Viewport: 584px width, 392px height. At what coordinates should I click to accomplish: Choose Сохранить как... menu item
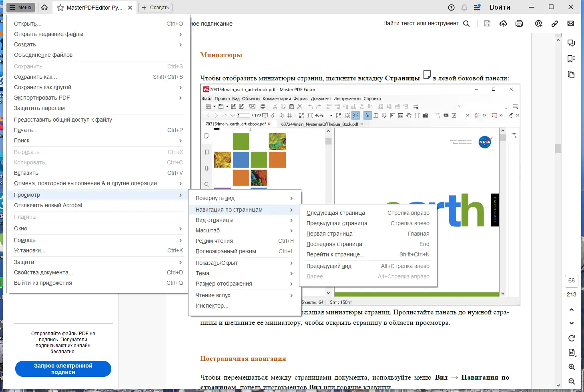point(98,77)
